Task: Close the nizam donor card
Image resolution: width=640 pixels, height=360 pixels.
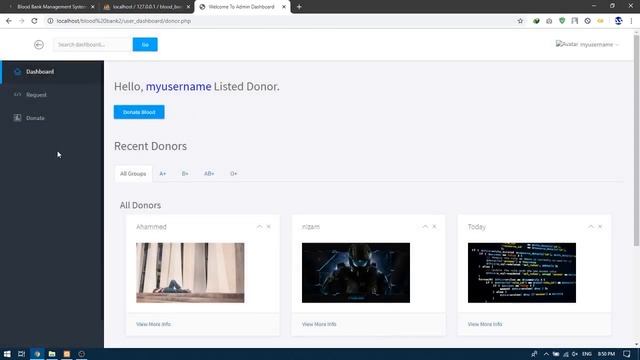Action: click(434, 227)
